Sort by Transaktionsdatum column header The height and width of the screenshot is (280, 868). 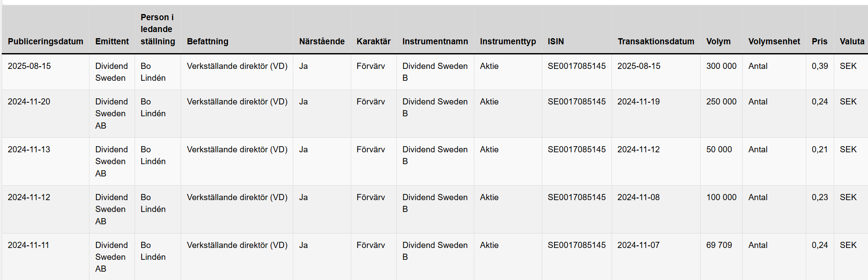click(x=656, y=41)
